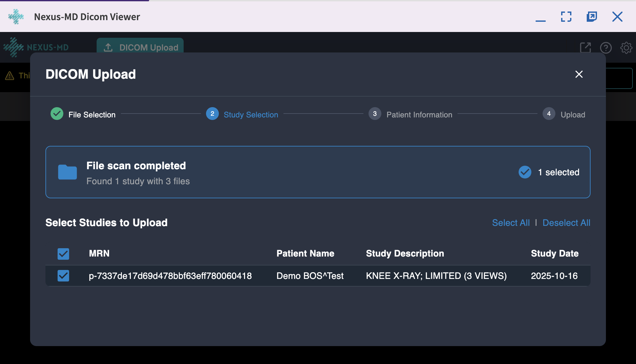Click the Study Date column header

pos(554,253)
